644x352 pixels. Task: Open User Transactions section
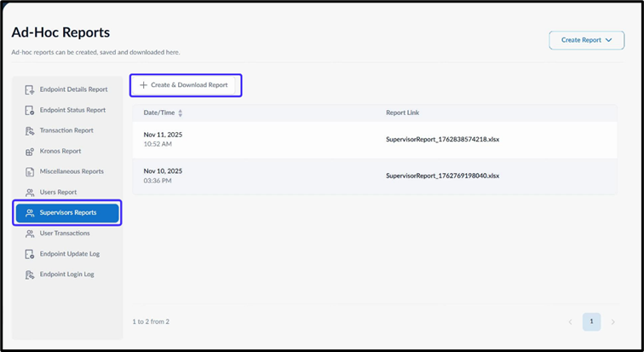(x=67, y=234)
